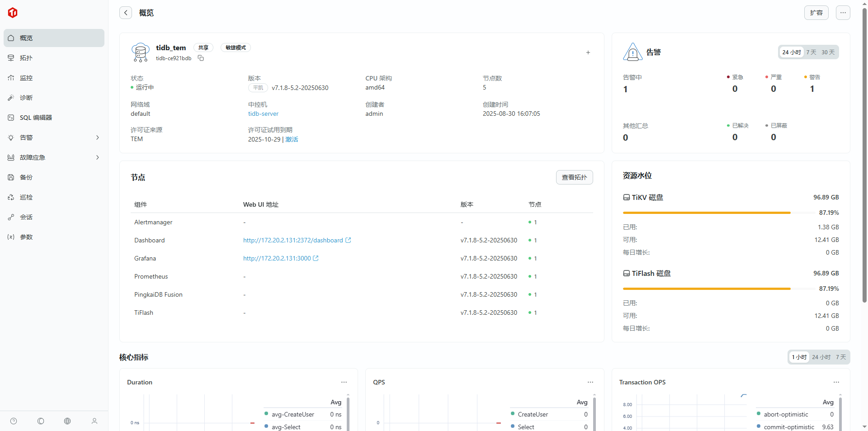
Task: Open 备份 via its save icon
Action: [x=11, y=177]
